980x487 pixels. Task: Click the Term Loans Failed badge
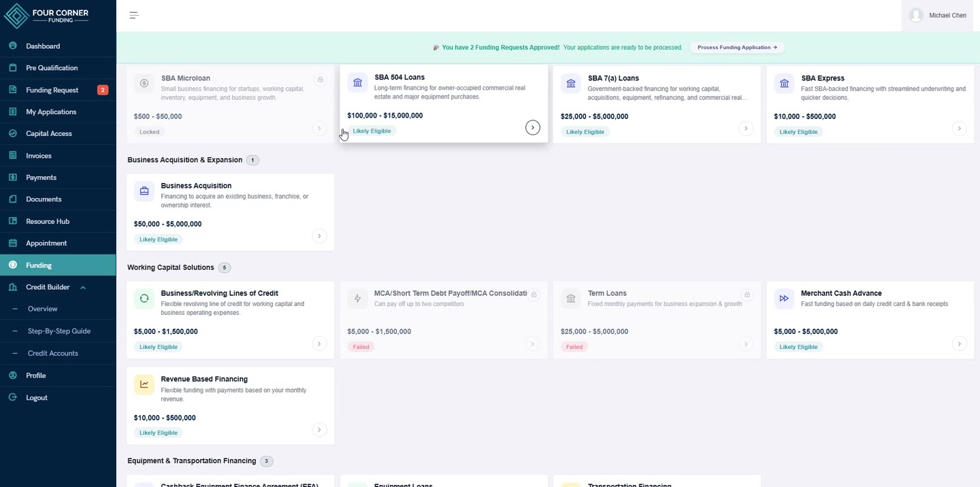[574, 347]
